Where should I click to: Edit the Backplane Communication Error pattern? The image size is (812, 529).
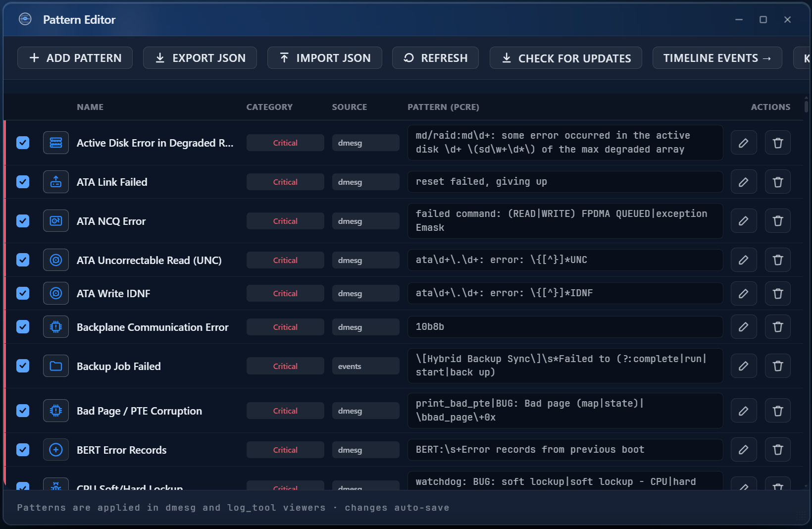click(x=744, y=327)
